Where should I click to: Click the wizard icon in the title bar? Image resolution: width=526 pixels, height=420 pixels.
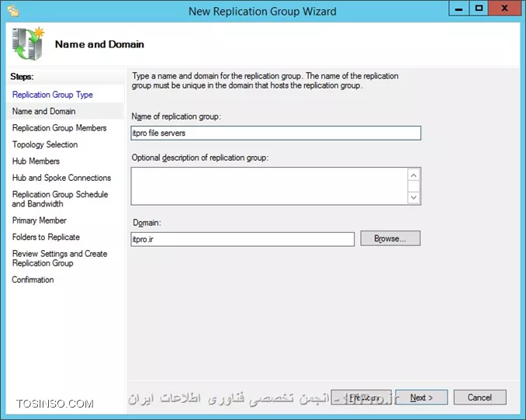13,11
